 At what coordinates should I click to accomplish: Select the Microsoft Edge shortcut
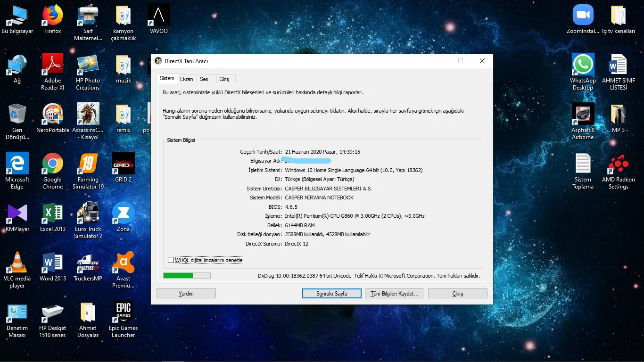pos(17,172)
